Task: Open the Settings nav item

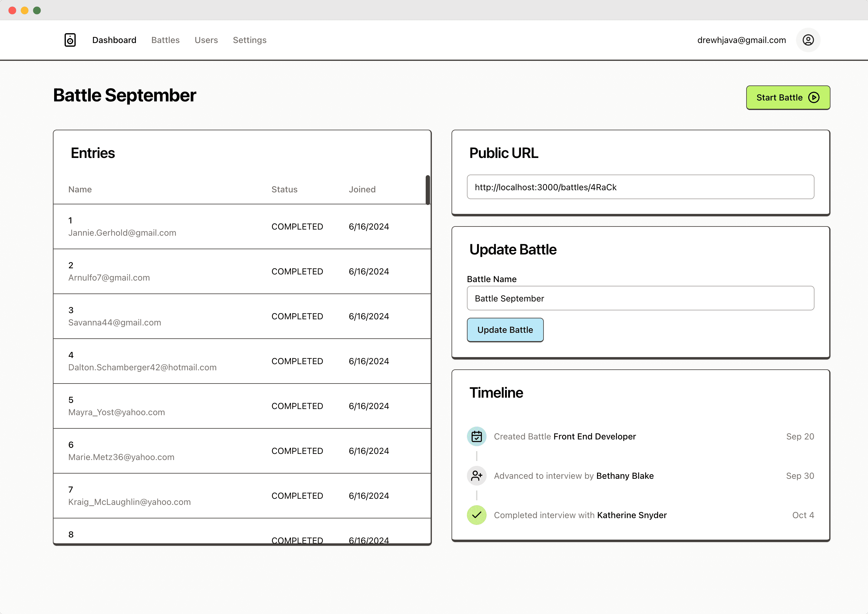Action: [x=249, y=40]
